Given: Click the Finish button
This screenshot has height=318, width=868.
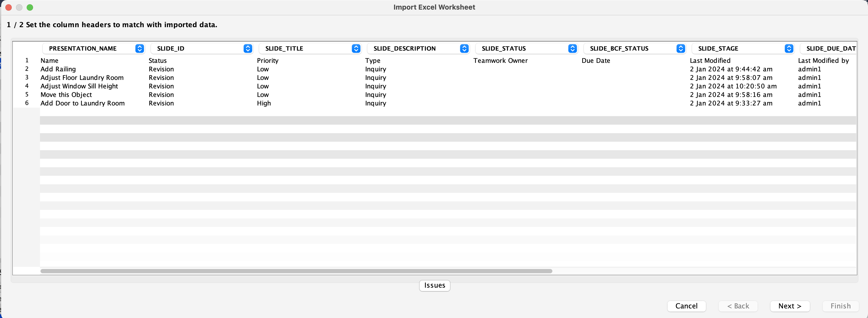Looking at the screenshot, I should (x=840, y=306).
